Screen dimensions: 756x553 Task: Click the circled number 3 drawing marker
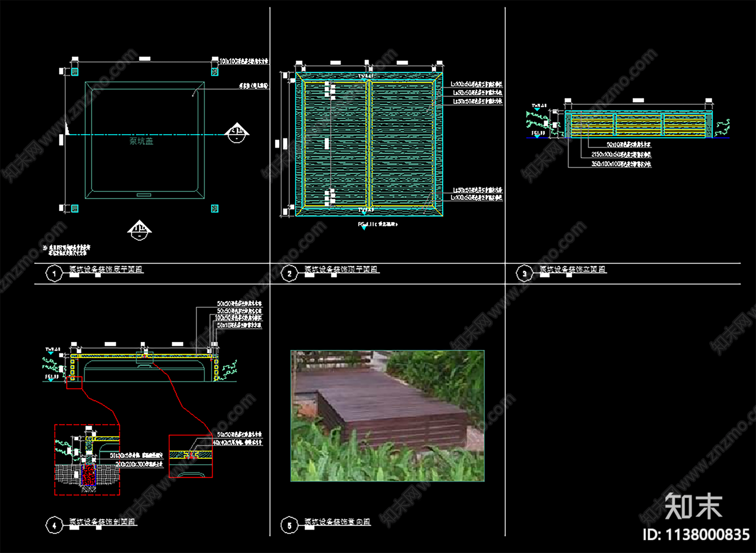tap(524, 273)
